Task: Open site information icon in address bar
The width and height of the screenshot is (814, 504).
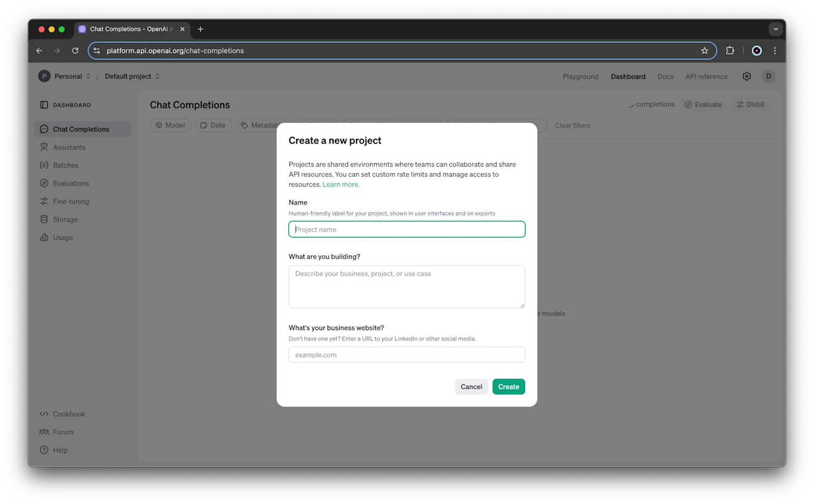Action: (97, 51)
